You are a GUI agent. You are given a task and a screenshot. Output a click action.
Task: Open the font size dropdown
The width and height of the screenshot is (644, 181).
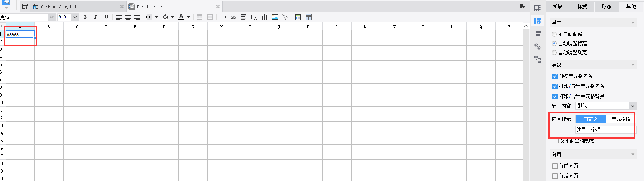coord(75,17)
